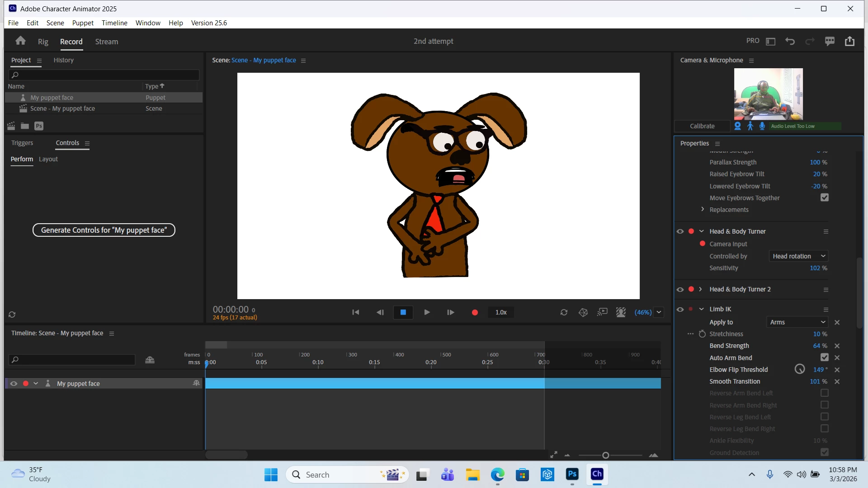Hide the Head & Body Turner behavior eye
Image resolution: width=868 pixels, height=488 pixels.
tap(680, 231)
